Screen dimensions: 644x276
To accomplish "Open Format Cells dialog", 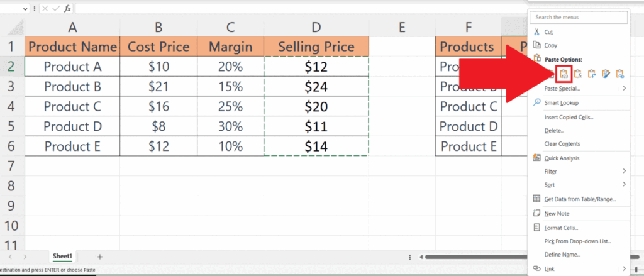I will (x=579, y=228).
